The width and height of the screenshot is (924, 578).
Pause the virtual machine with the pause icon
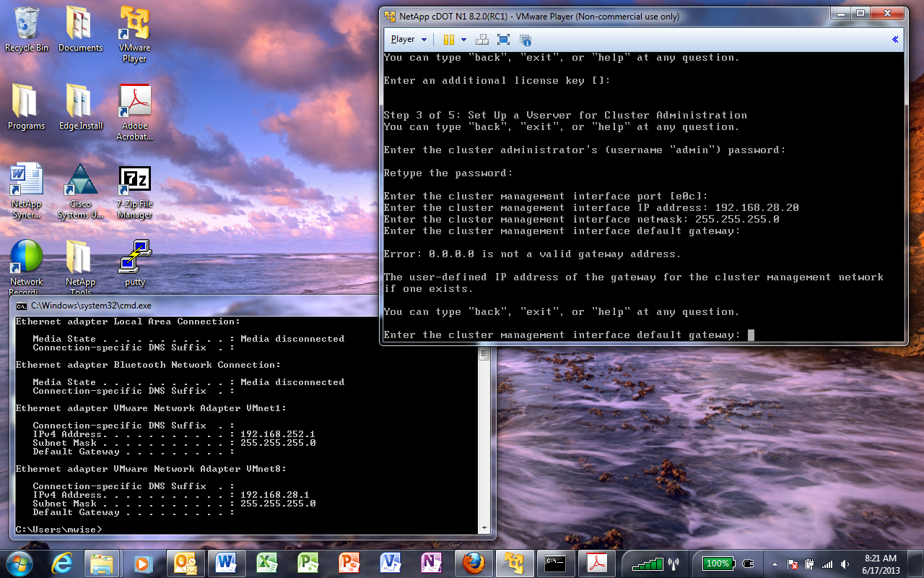(448, 40)
